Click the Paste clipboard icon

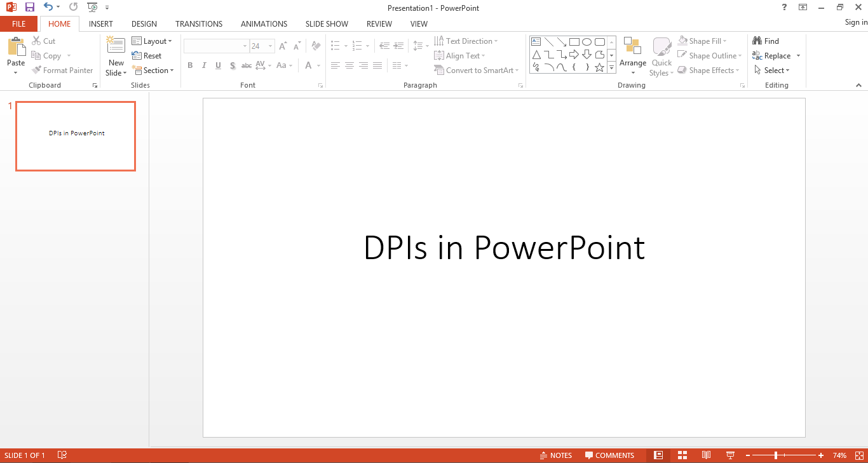click(16, 48)
